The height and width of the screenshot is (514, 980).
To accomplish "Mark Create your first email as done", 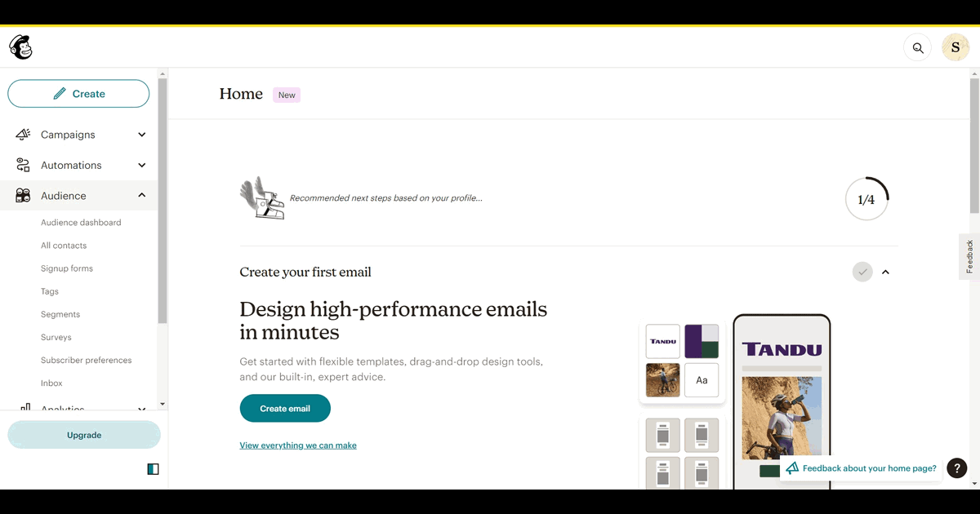I will (x=862, y=272).
